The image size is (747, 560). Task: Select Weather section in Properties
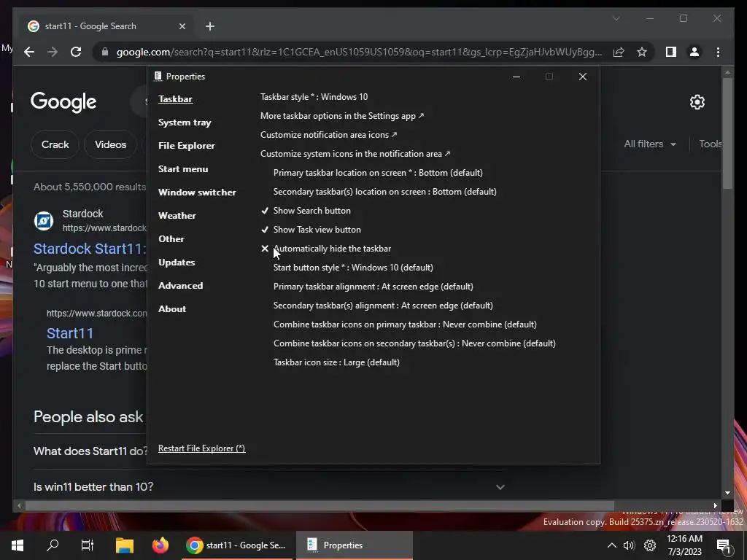(x=177, y=216)
